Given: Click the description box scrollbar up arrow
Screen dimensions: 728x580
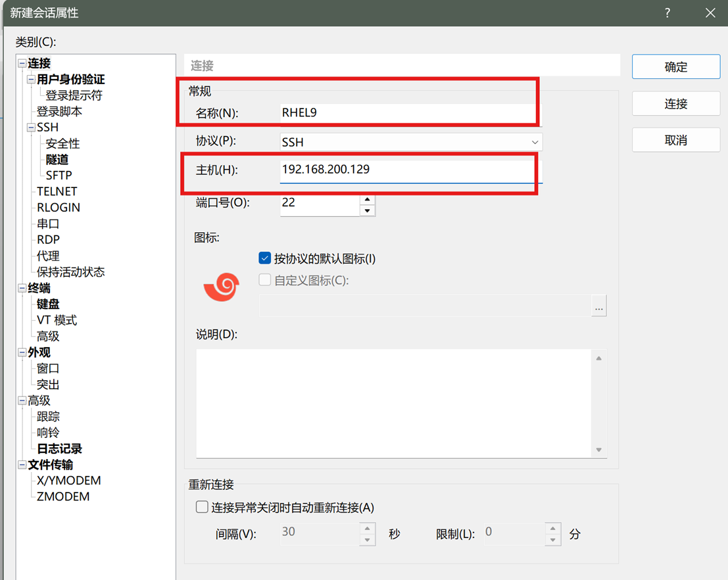Looking at the screenshot, I should pos(599,358).
